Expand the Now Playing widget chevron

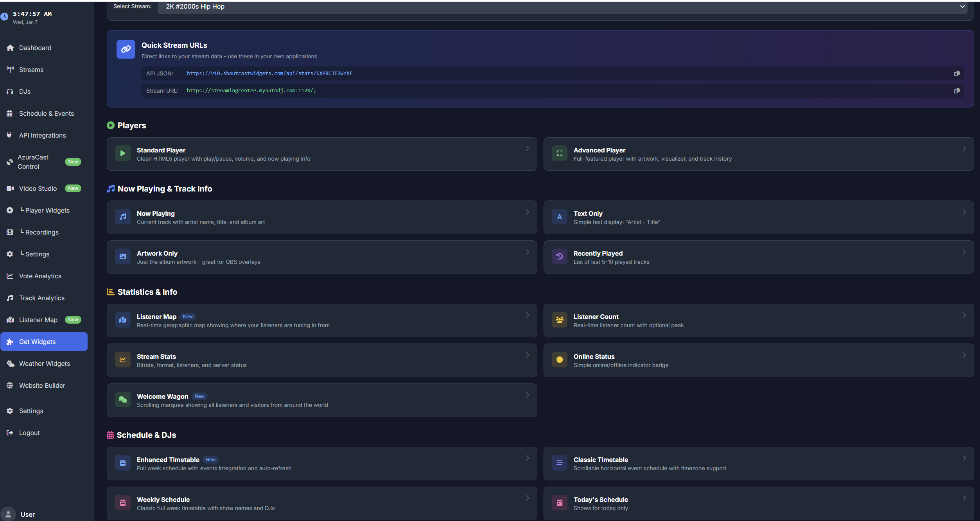click(527, 212)
